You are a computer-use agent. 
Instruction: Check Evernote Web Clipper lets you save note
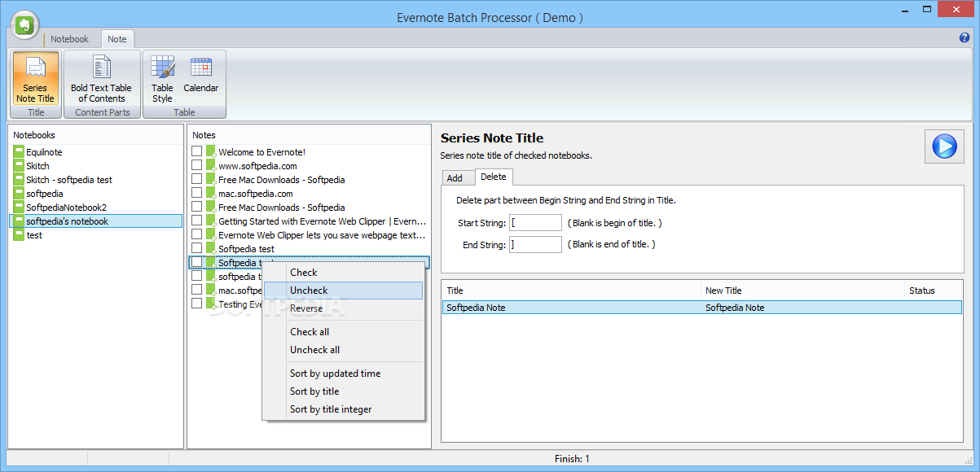tap(196, 234)
